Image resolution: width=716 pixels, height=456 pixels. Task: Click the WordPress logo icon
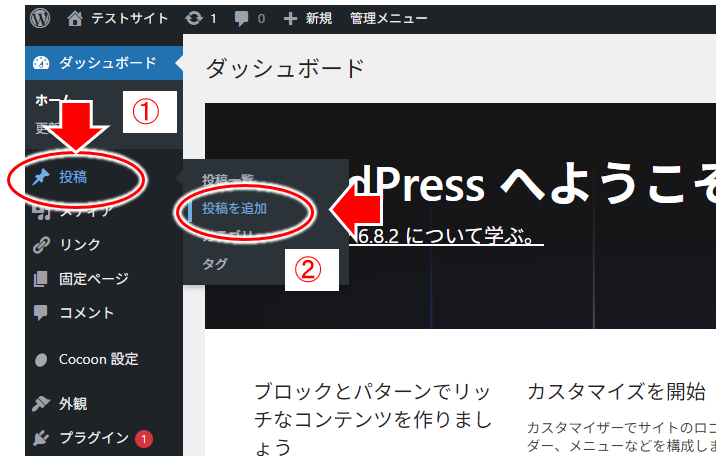pos(40,18)
